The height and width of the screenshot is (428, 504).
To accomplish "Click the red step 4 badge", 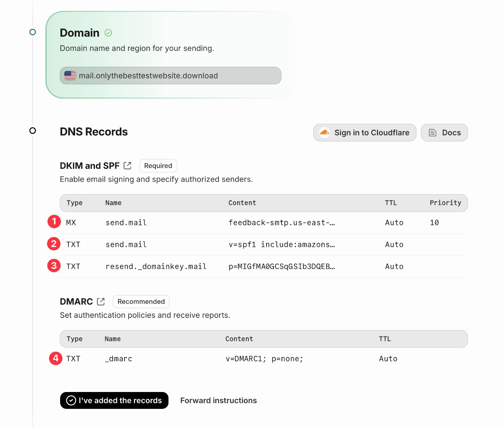I will 55,358.
